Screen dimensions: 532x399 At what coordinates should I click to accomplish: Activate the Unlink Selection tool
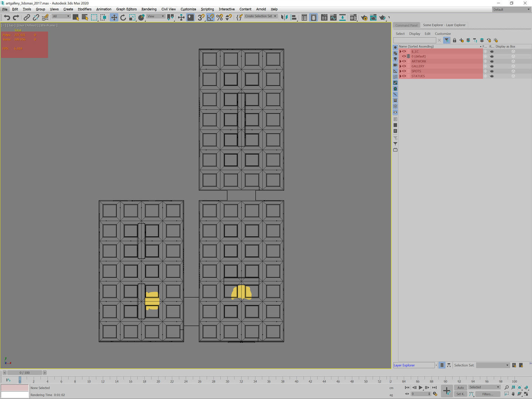[x=36, y=17]
